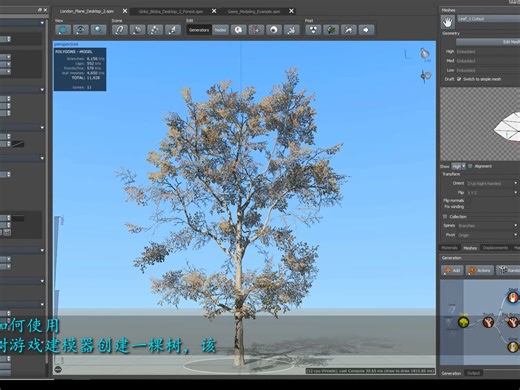
Task: Uncheck Switch to simple mesh checkbox
Action: pos(459,79)
